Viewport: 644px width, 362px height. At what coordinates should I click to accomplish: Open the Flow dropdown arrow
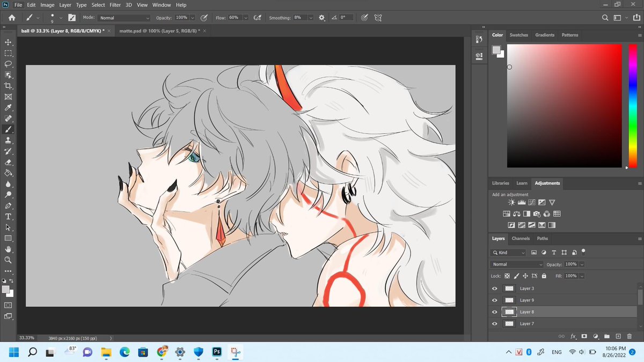pyautogui.click(x=246, y=18)
